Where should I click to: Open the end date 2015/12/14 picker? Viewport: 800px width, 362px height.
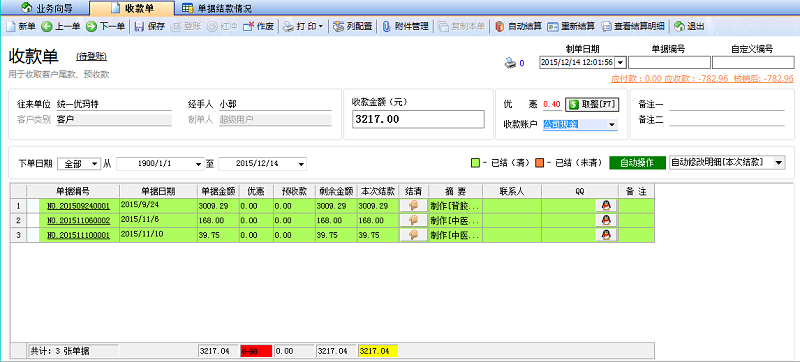(301, 164)
